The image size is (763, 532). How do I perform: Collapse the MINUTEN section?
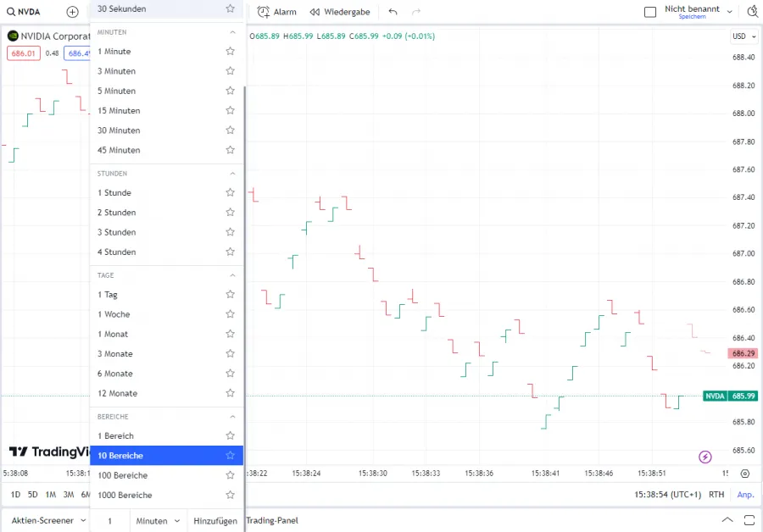click(232, 32)
